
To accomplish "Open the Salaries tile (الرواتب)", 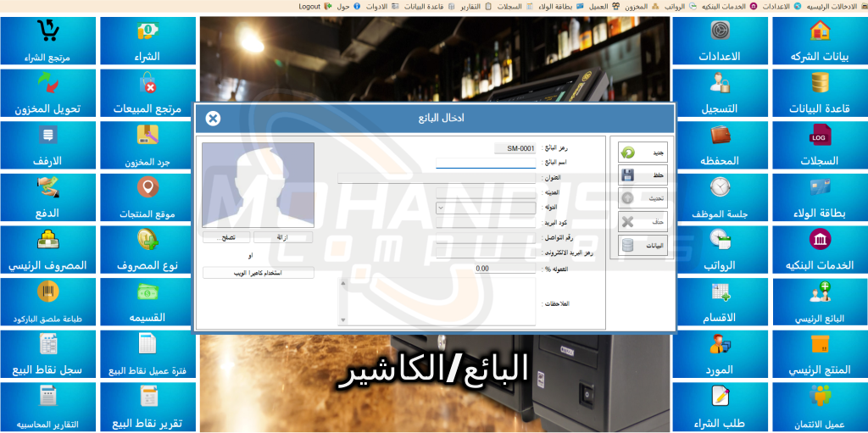I will pos(720,250).
